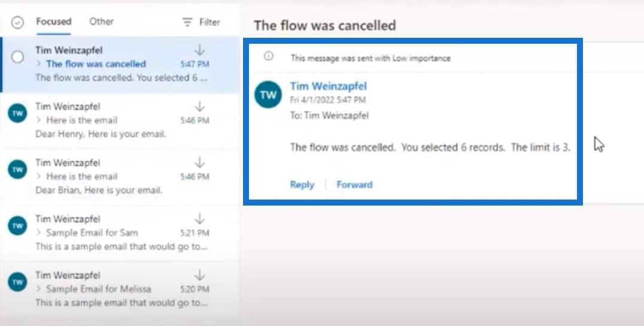Click the select-all circle checkmark icon

(17, 22)
